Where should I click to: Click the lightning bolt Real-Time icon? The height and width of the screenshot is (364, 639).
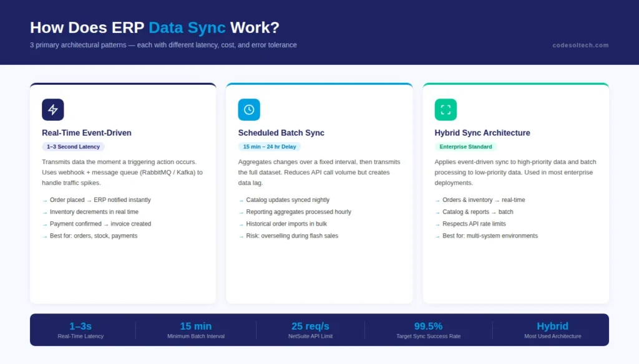point(52,110)
